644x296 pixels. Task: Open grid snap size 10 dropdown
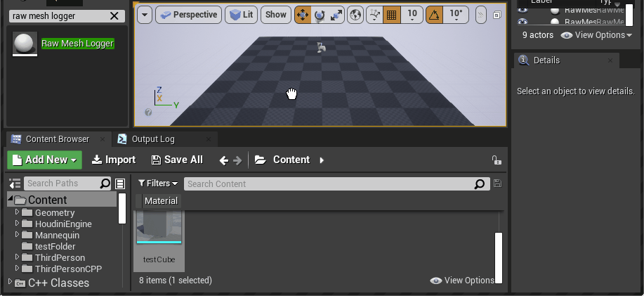pyautogui.click(x=412, y=15)
